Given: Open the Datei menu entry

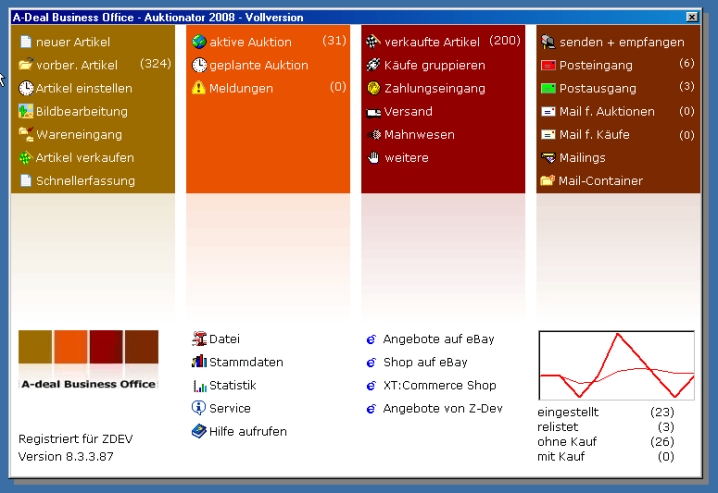Looking at the screenshot, I should [x=224, y=339].
